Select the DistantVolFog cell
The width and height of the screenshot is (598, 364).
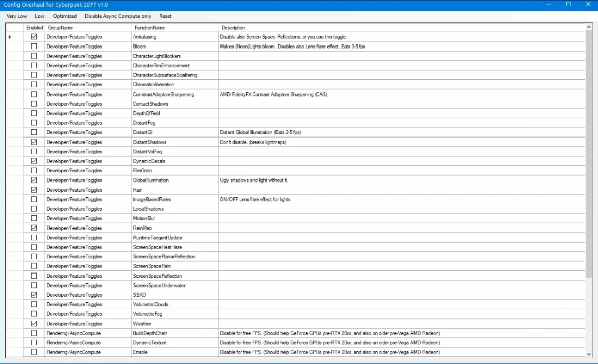click(x=175, y=152)
